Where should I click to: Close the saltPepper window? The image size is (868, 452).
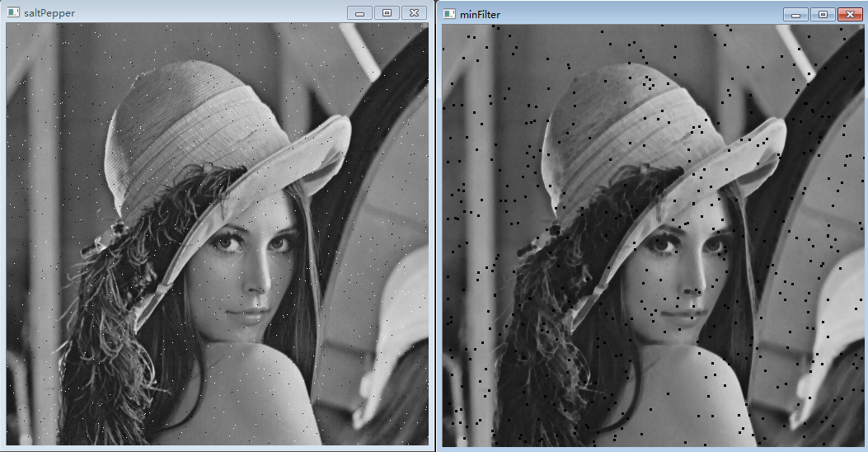coord(414,12)
